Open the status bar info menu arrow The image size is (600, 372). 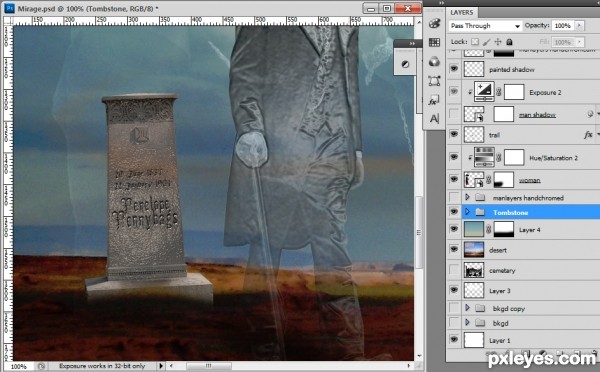[161, 366]
